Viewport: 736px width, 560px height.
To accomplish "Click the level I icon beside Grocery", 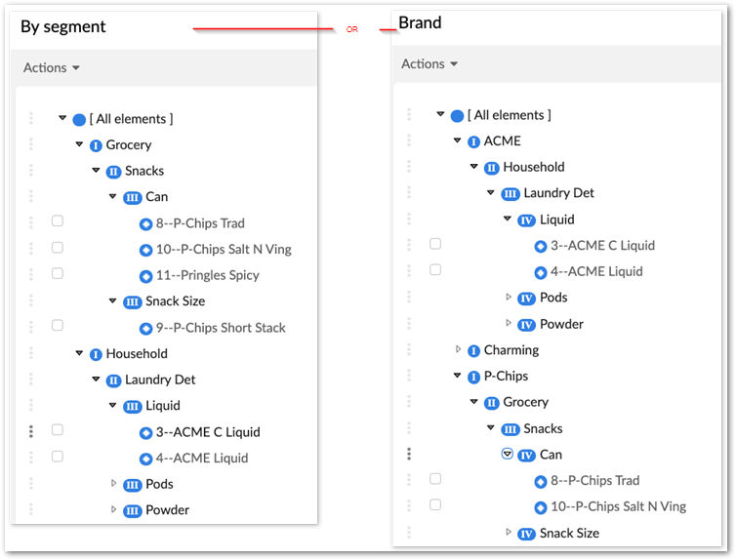I will coord(96,146).
